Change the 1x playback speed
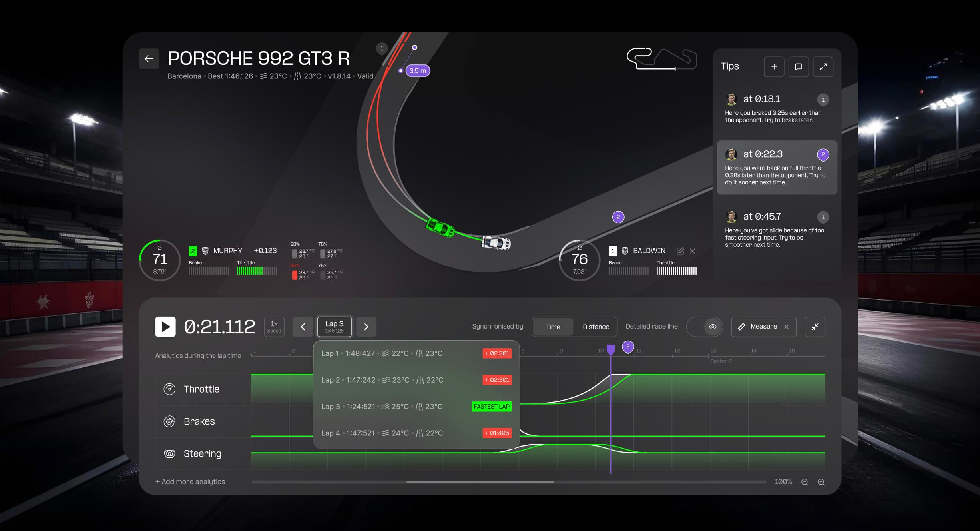980x531 pixels. 274,327
